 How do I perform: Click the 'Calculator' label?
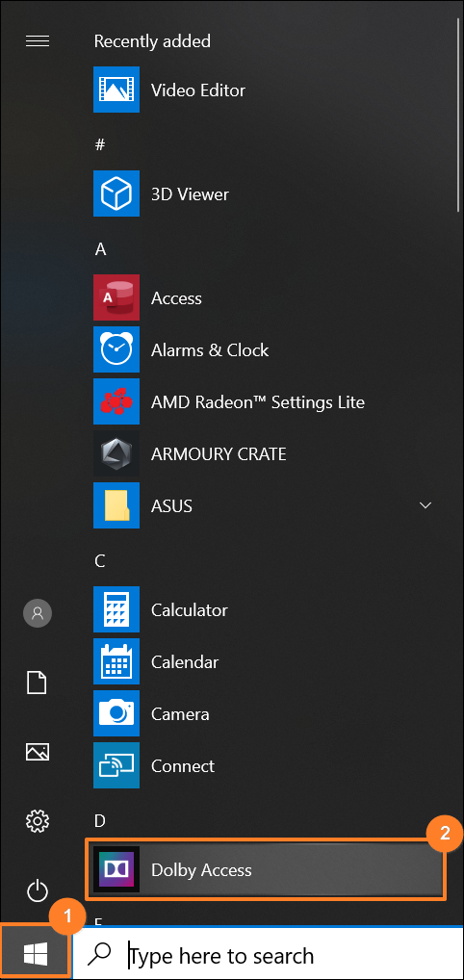[x=190, y=610]
